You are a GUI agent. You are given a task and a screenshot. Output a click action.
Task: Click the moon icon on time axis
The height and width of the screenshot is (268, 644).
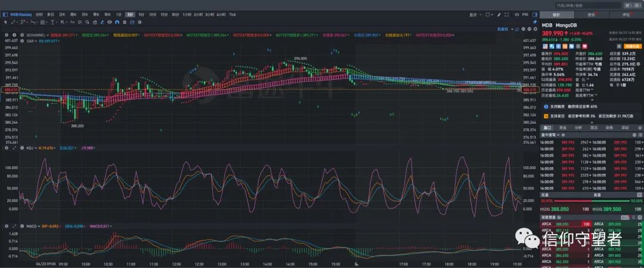pos(357,264)
